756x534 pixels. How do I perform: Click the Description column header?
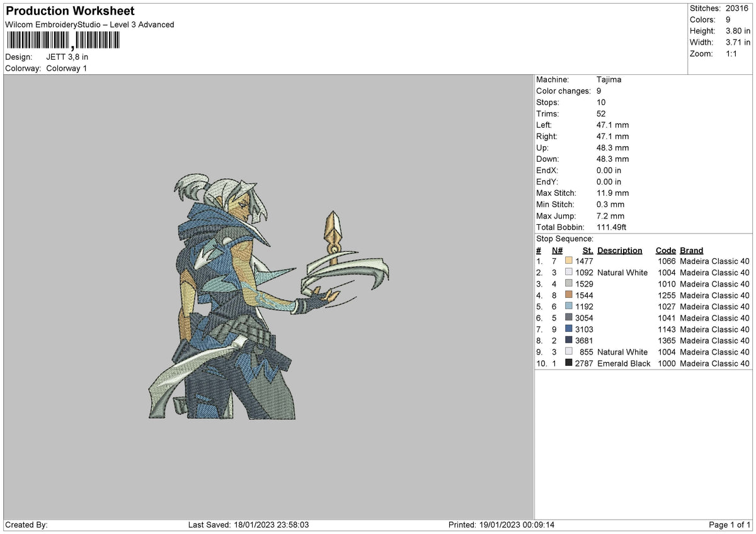pos(620,251)
